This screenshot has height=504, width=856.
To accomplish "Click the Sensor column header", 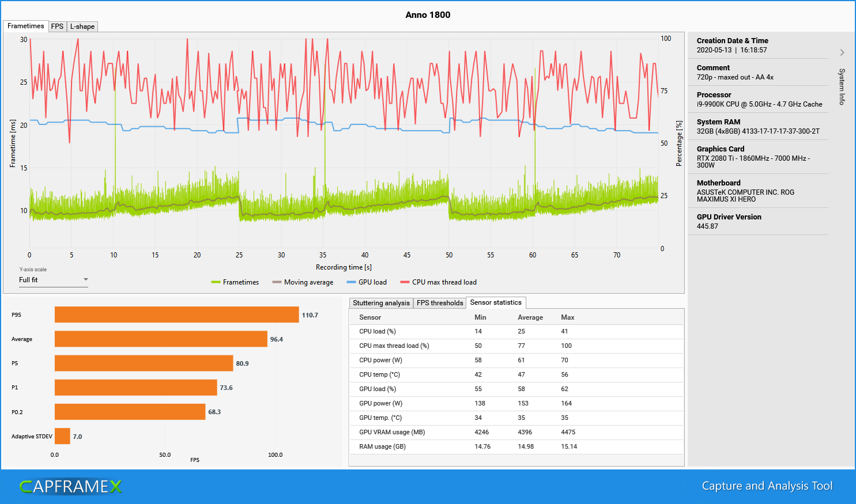I will pos(370,317).
